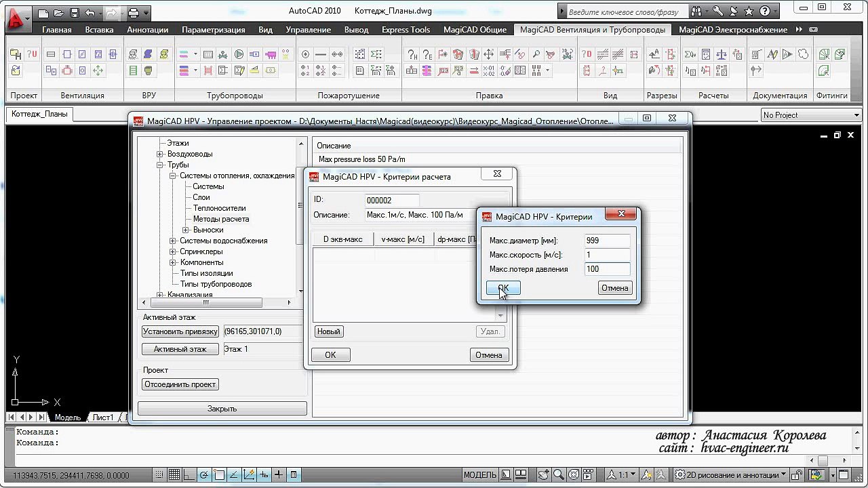Click the Favorites star icon
Screen dimensions: 868x488
pos(751,12)
